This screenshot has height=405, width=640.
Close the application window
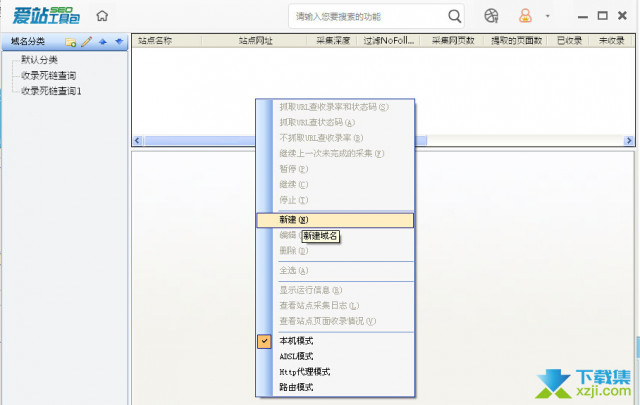click(622, 16)
